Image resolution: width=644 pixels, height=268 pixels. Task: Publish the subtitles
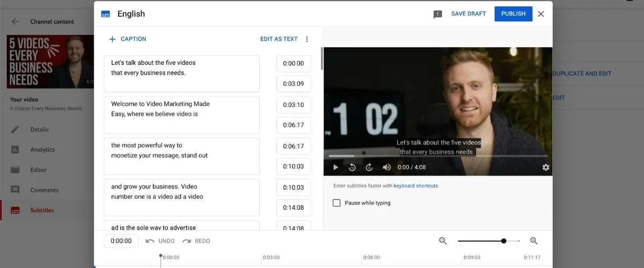point(514,14)
